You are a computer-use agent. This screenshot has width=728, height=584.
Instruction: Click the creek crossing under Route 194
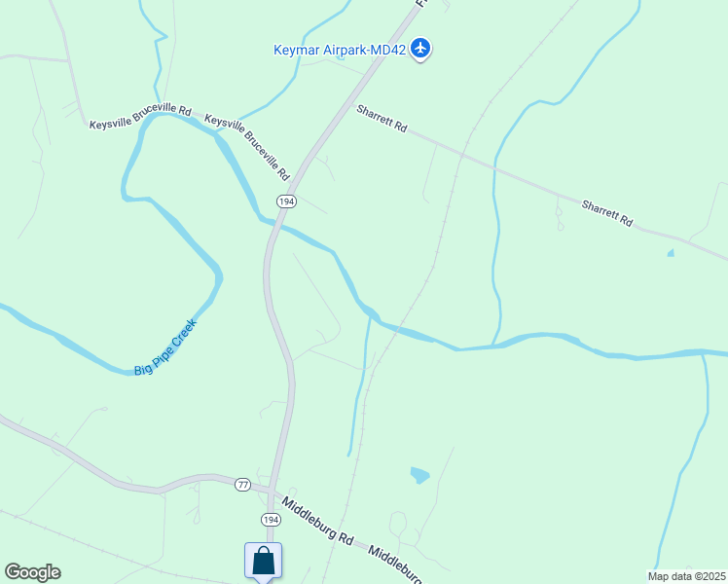[278, 224]
